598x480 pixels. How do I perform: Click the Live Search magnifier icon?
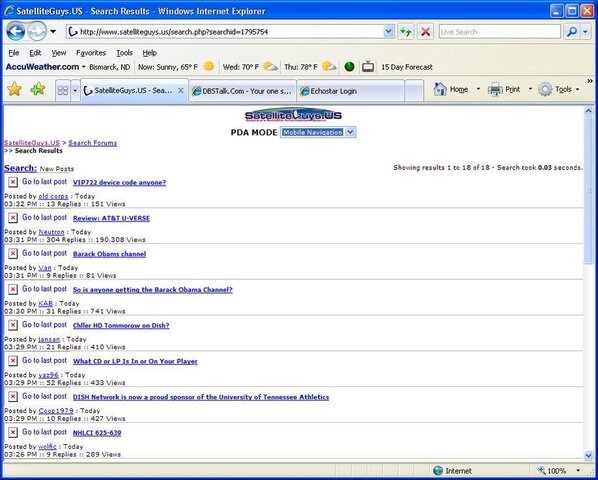[572, 32]
